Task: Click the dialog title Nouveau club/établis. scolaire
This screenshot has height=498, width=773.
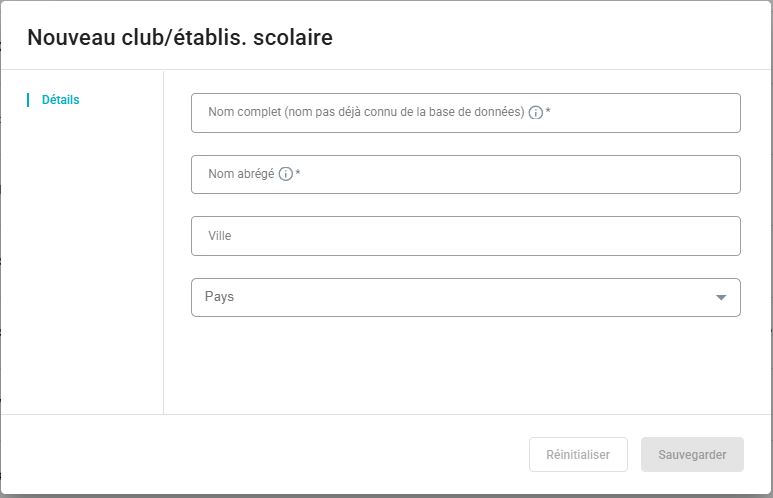Action: point(180,37)
